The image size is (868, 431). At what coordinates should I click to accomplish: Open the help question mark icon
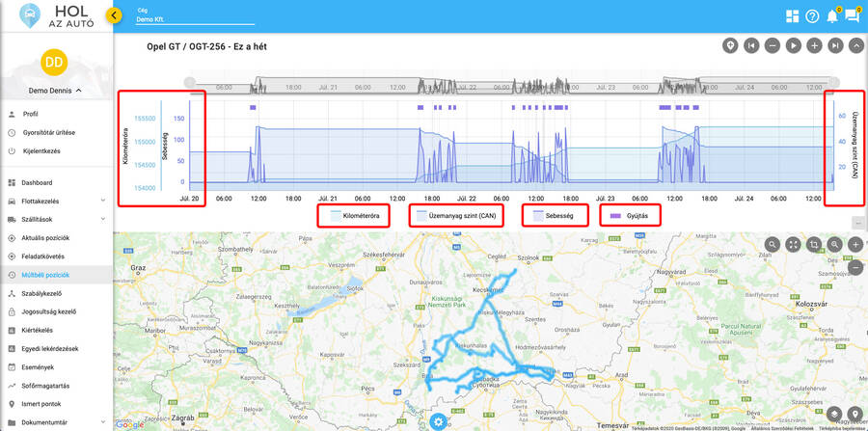(x=813, y=16)
